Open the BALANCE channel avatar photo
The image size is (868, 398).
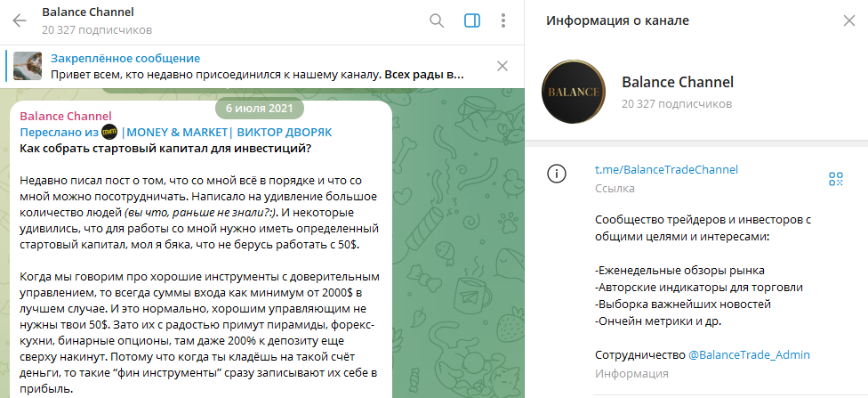(573, 92)
